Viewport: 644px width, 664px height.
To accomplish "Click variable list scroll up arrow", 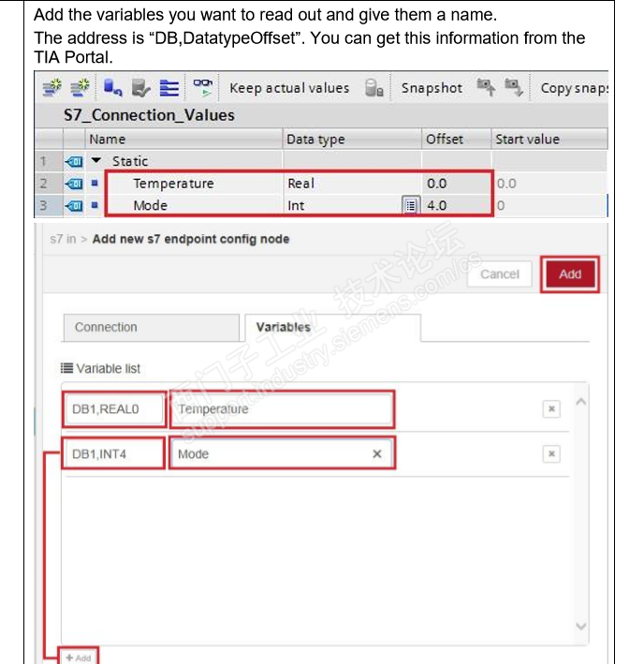I will tap(581, 402).
